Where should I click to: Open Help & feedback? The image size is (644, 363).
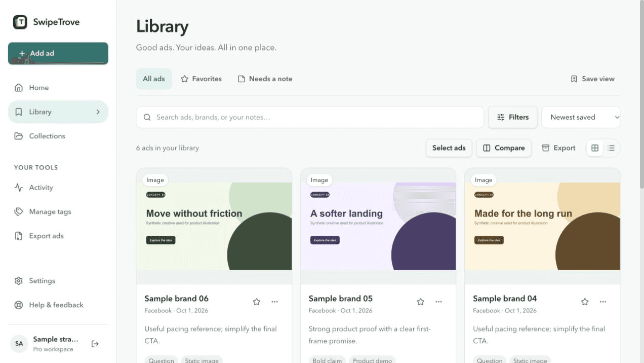point(58,305)
